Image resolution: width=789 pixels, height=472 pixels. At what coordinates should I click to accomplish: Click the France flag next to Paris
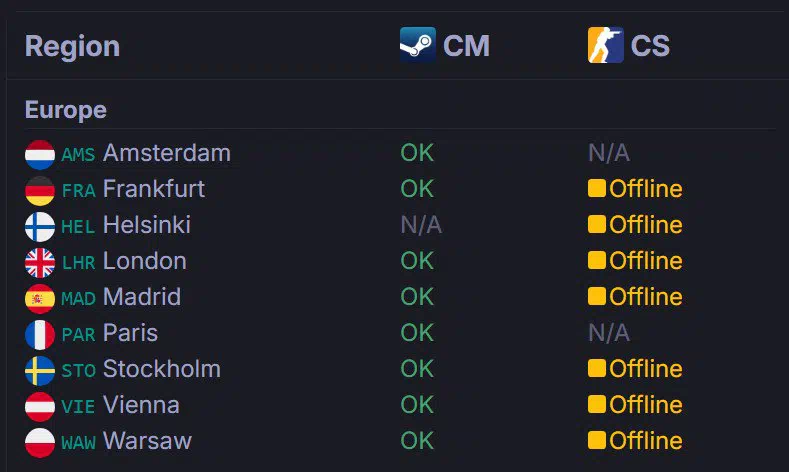pos(40,335)
